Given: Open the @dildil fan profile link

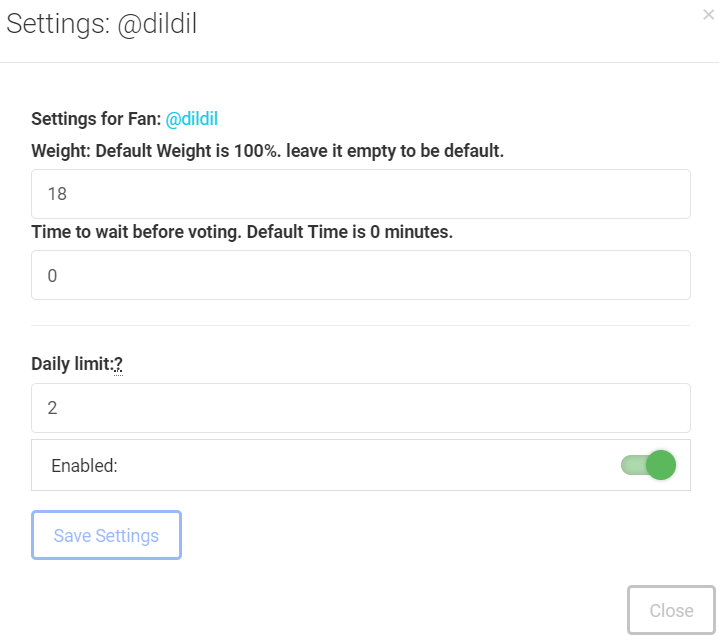Looking at the screenshot, I should pos(191,119).
